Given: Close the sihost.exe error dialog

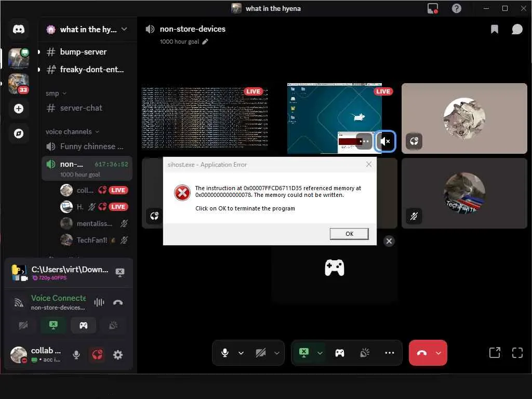Looking at the screenshot, I should pyautogui.click(x=369, y=165).
